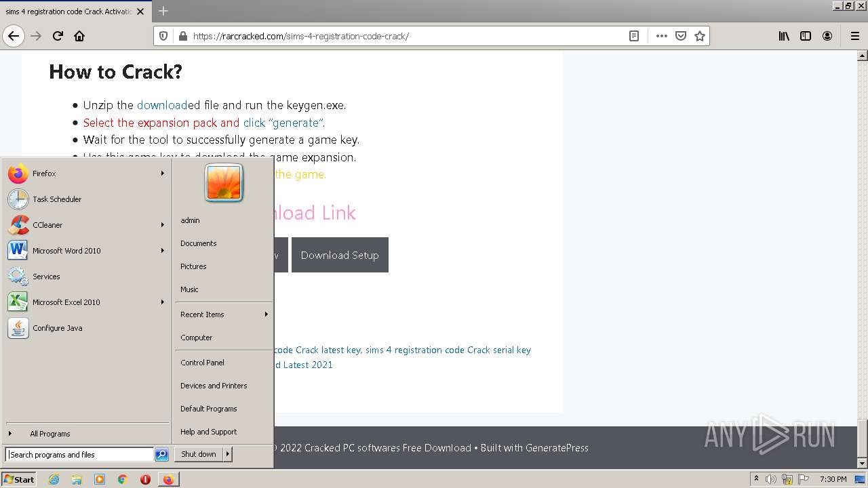Expand CCleaner submenu arrow

(x=162, y=225)
